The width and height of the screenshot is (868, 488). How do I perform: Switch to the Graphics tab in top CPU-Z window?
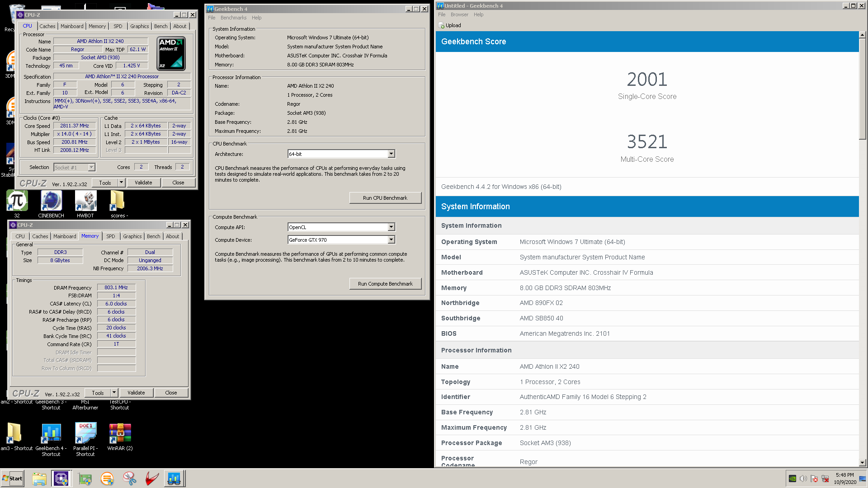click(x=140, y=26)
